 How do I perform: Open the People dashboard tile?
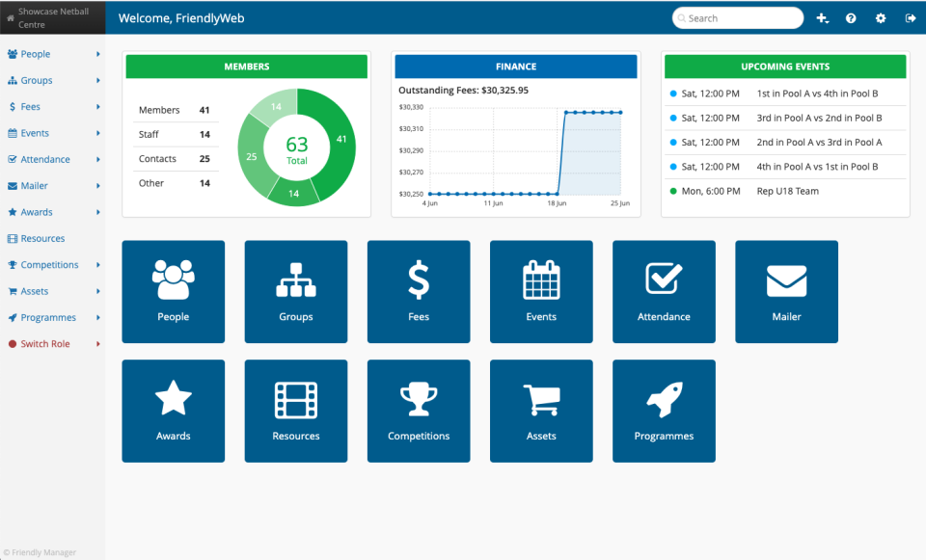[x=173, y=292]
